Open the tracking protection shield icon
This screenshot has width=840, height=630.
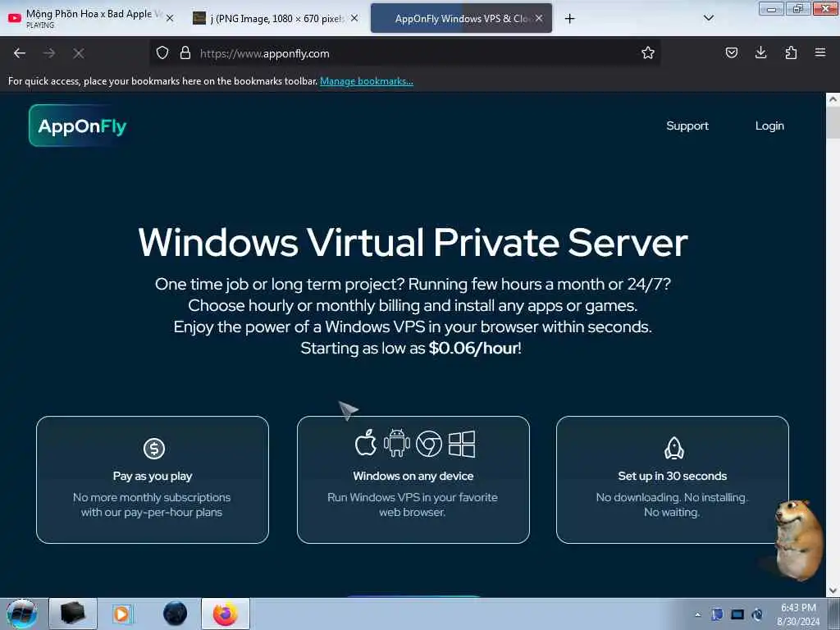click(162, 53)
